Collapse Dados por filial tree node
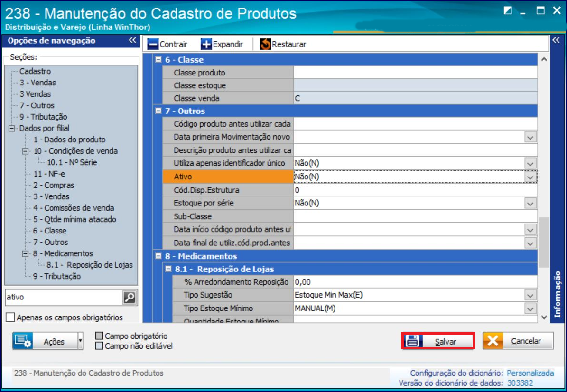The image size is (567, 392). pyautogui.click(x=12, y=129)
